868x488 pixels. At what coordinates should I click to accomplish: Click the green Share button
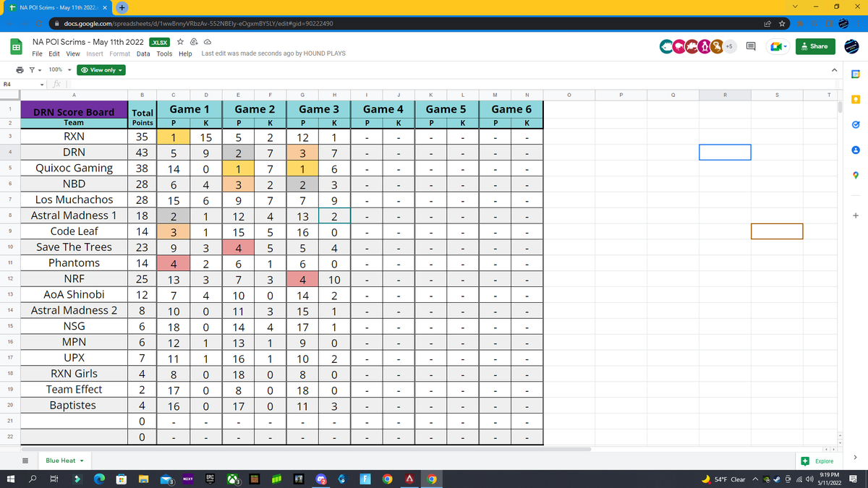pyautogui.click(x=814, y=46)
